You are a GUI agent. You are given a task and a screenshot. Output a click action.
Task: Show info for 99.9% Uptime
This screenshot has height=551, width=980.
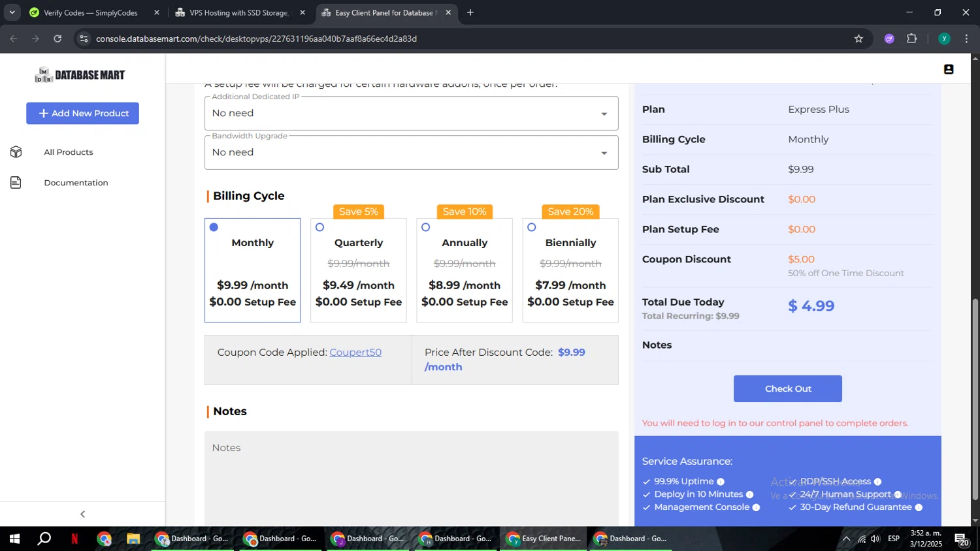coord(721,482)
